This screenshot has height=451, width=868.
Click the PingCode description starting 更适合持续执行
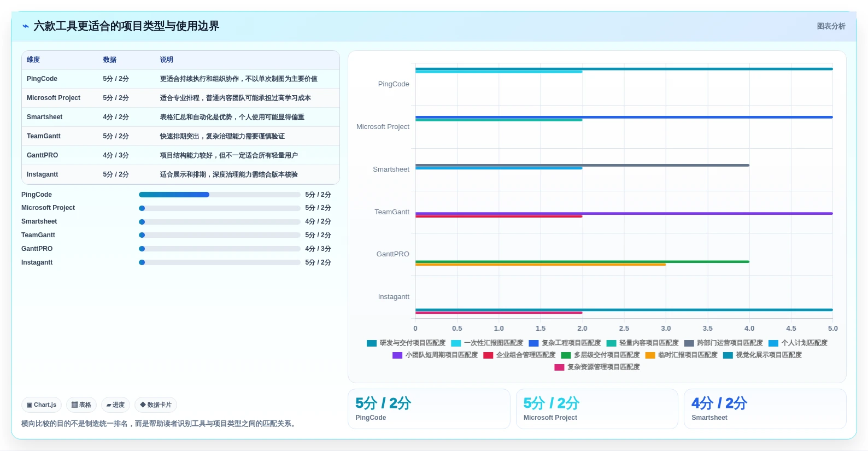click(238, 79)
